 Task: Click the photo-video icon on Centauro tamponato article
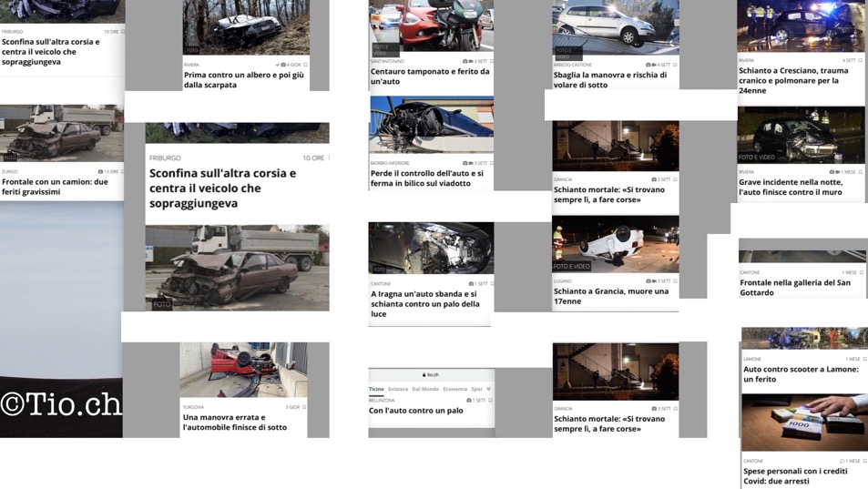click(466, 61)
